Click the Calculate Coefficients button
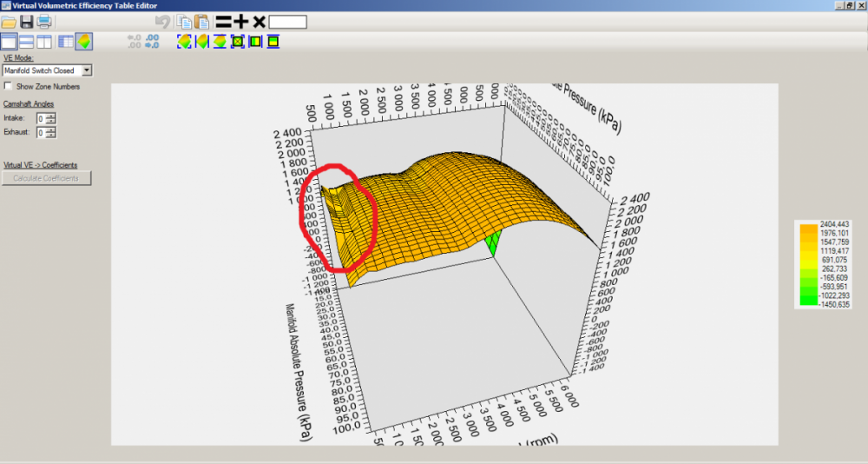This screenshot has height=464, width=868. point(48,178)
